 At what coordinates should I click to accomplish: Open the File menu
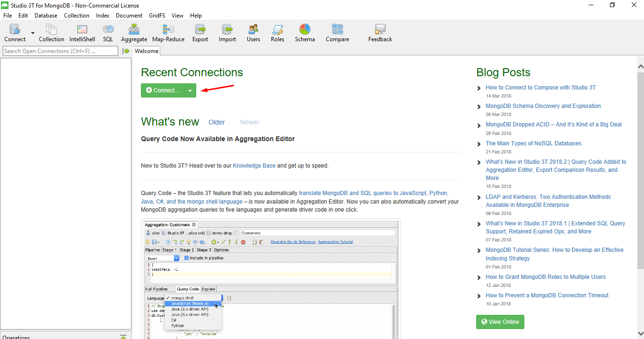pyautogui.click(x=8, y=16)
